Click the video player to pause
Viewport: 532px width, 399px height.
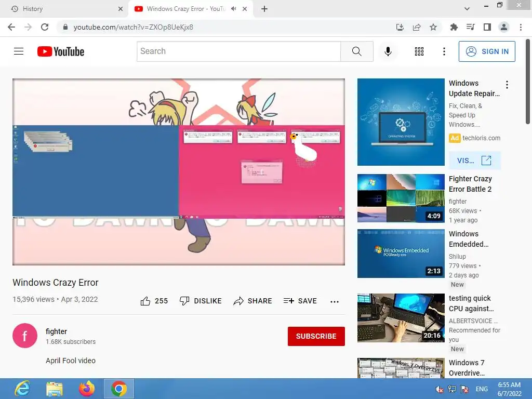(179, 171)
